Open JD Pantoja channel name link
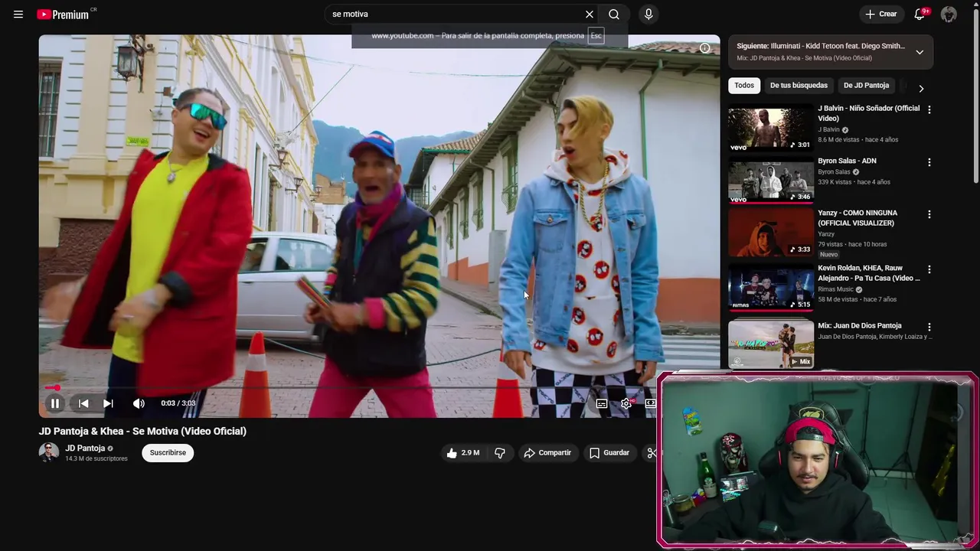 tap(85, 448)
